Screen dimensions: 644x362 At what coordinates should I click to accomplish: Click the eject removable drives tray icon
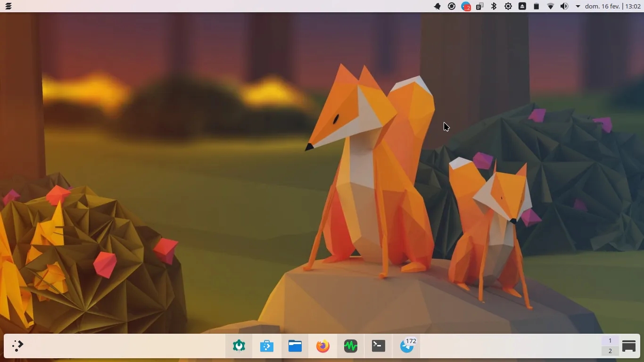tap(522, 6)
